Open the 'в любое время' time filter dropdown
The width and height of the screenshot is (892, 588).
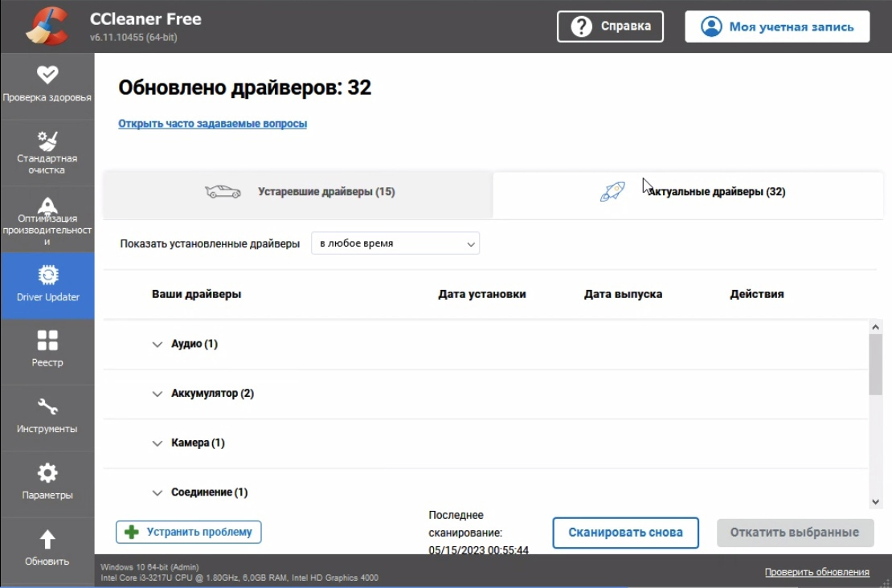(395, 243)
